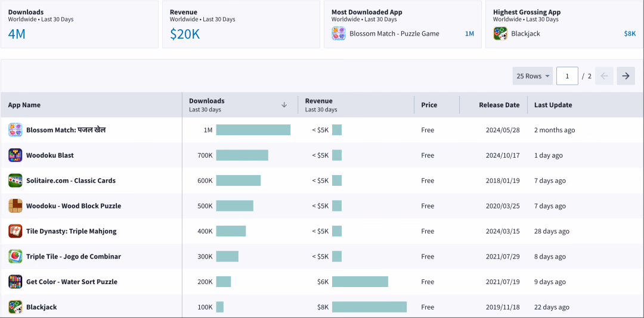Click the 400K downloads bar for Tile Dynasty
This screenshot has height=318, width=644.
(x=231, y=231)
